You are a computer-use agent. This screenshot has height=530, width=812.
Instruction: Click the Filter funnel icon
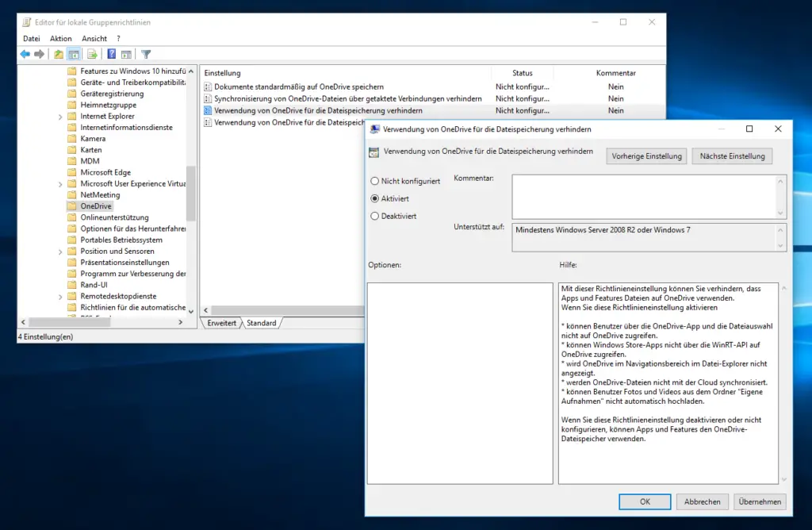(x=146, y=54)
